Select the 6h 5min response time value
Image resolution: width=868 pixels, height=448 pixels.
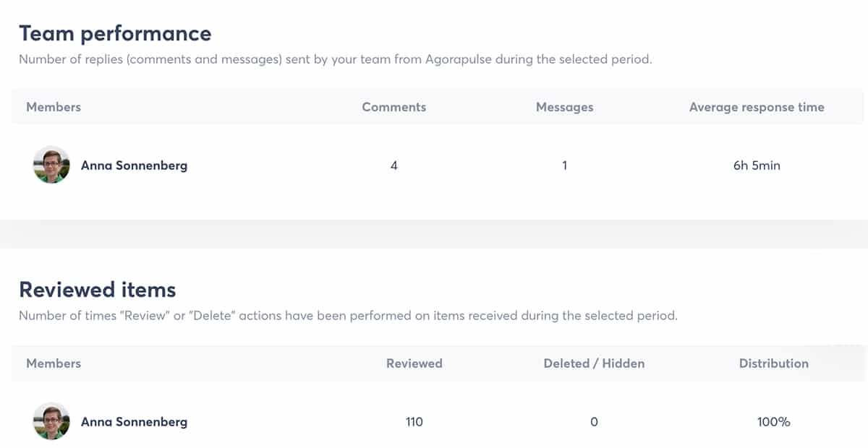click(x=757, y=165)
